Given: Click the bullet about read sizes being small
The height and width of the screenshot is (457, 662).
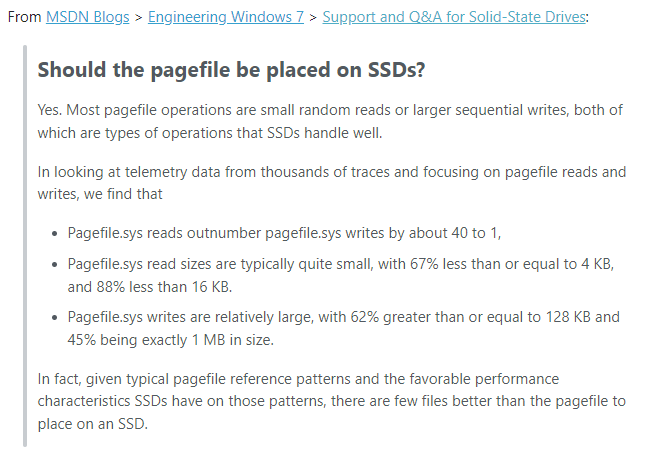Looking at the screenshot, I should [341, 275].
